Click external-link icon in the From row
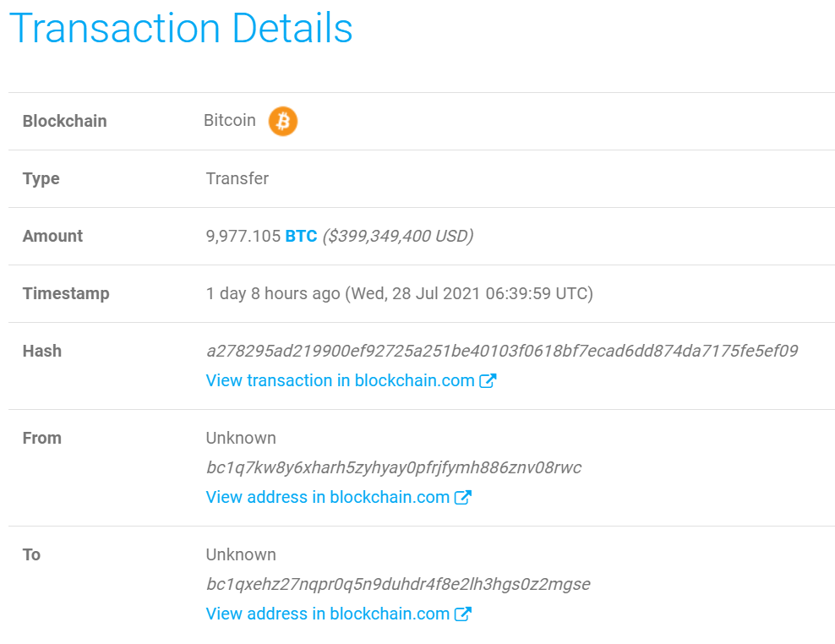835x644 pixels. coord(463,497)
